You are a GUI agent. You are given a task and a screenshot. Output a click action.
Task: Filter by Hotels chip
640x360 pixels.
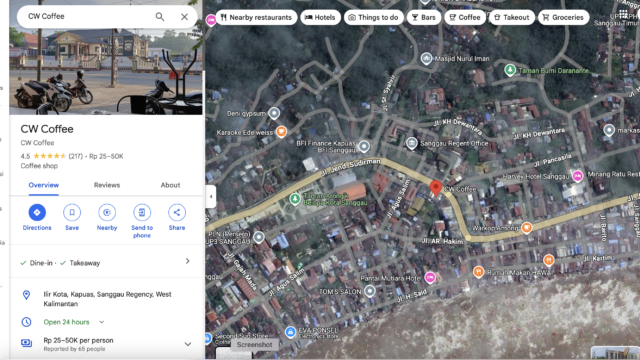point(320,17)
